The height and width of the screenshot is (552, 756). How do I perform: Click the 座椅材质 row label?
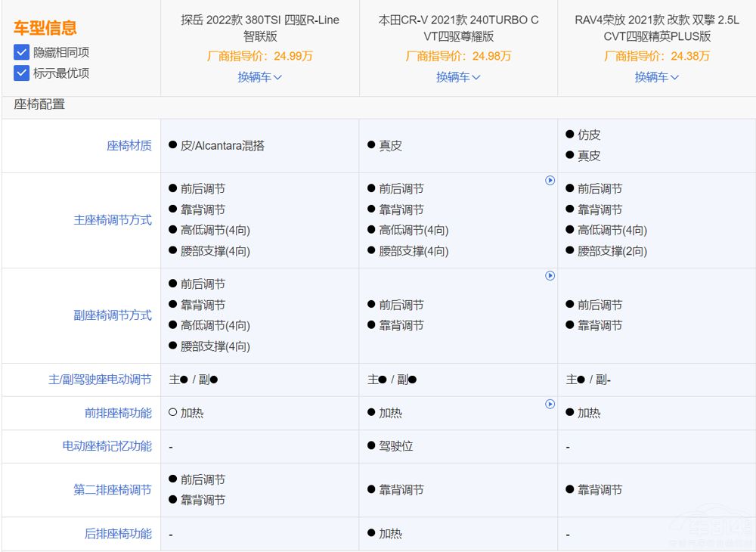(129, 146)
